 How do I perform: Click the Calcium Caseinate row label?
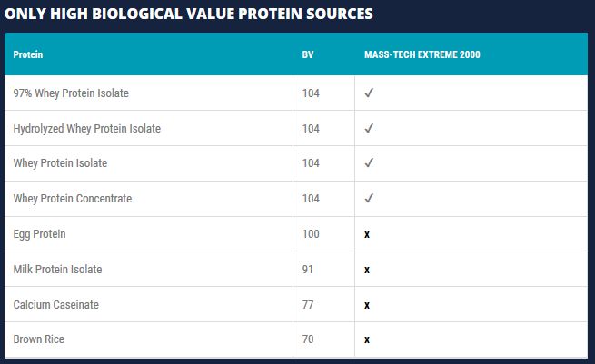click(56, 304)
